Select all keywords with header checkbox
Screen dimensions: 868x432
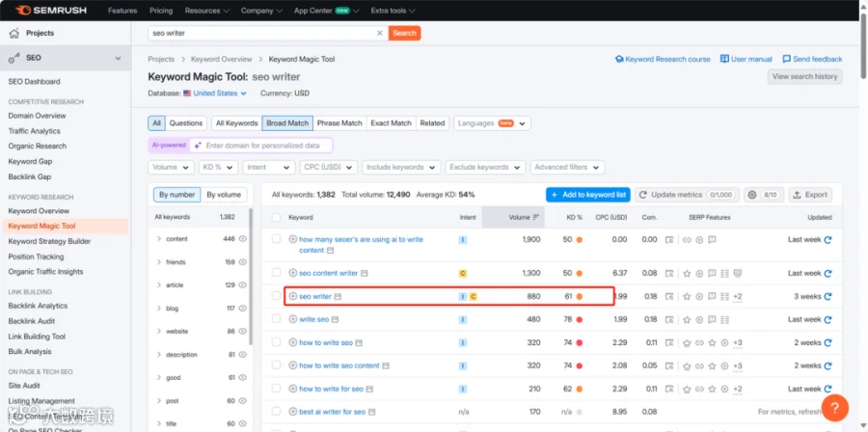(x=276, y=217)
